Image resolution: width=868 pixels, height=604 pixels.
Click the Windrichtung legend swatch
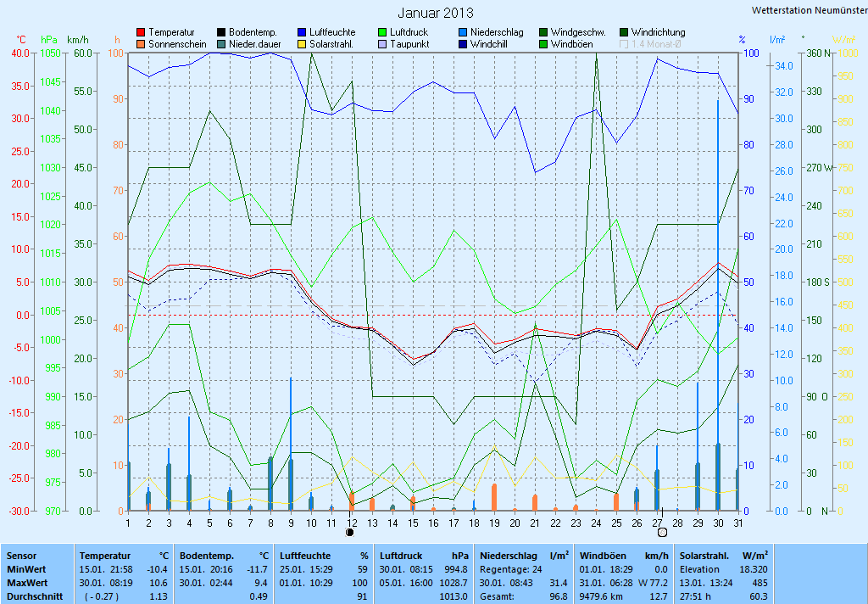coord(624,33)
